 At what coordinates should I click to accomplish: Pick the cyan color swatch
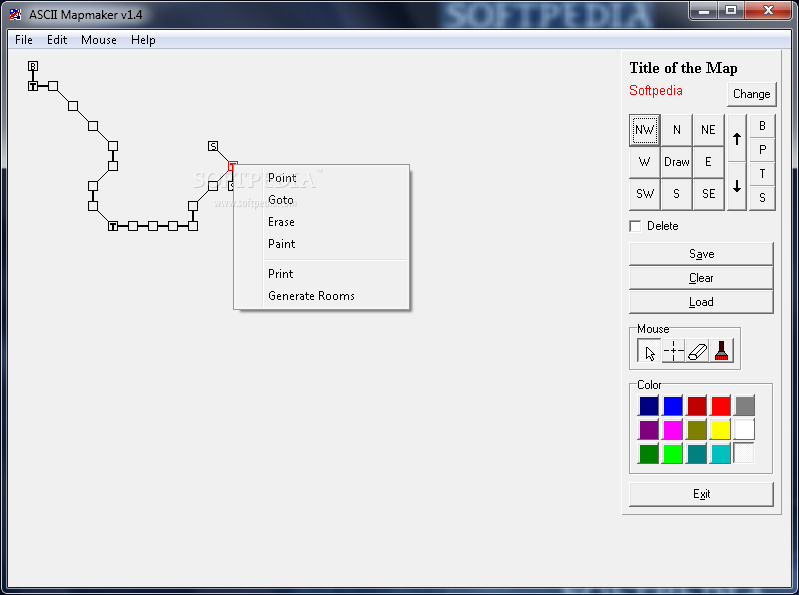click(x=721, y=454)
